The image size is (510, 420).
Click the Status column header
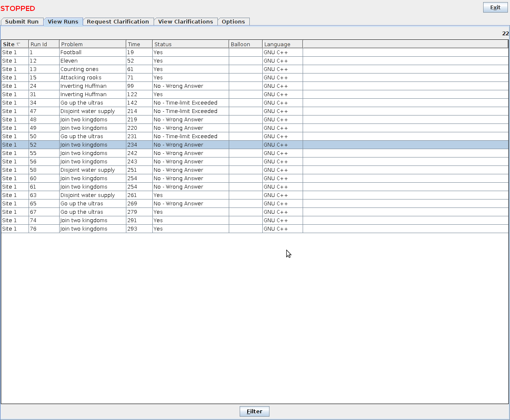click(x=191, y=44)
